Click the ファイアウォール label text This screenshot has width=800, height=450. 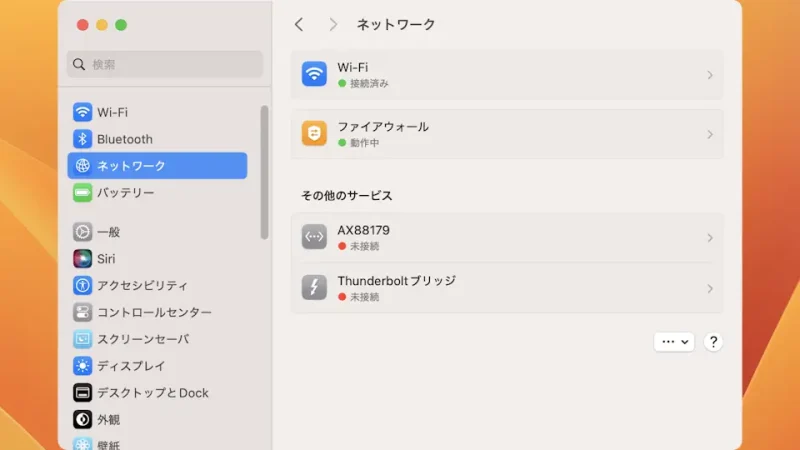(383, 127)
